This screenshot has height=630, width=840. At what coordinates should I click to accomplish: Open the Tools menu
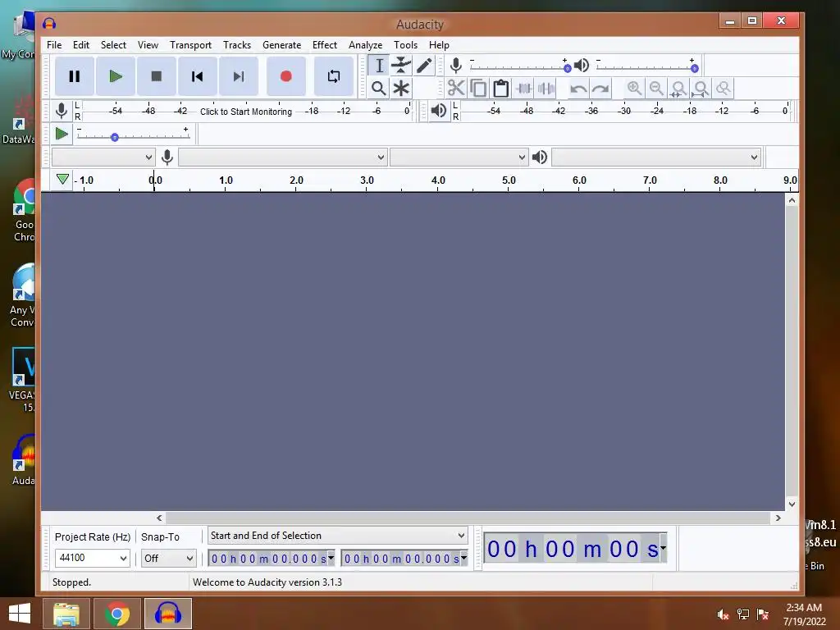click(x=405, y=45)
